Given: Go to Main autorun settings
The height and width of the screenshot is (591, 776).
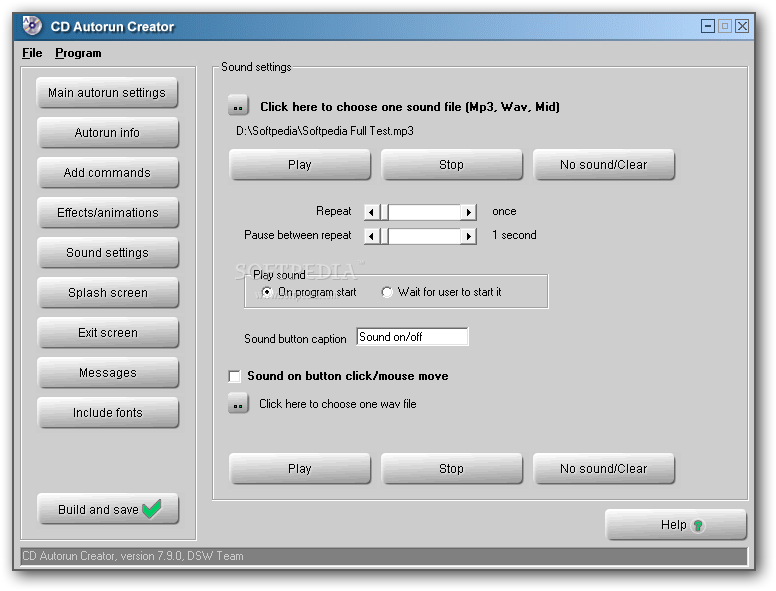Looking at the screenshot, I should pyautogui.click(x=107, y=93).
